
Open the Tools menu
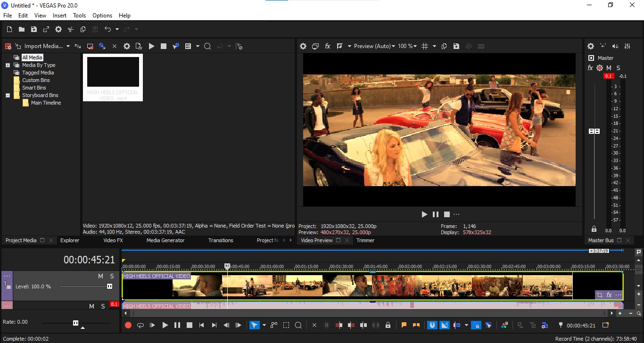(x=79, y=16)
